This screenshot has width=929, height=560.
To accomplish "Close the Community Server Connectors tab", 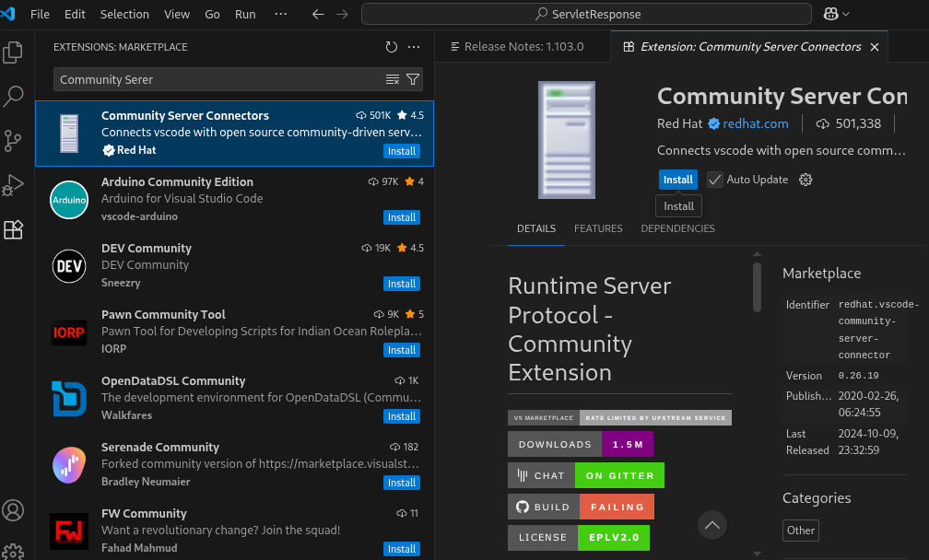I will click(875, 47).
